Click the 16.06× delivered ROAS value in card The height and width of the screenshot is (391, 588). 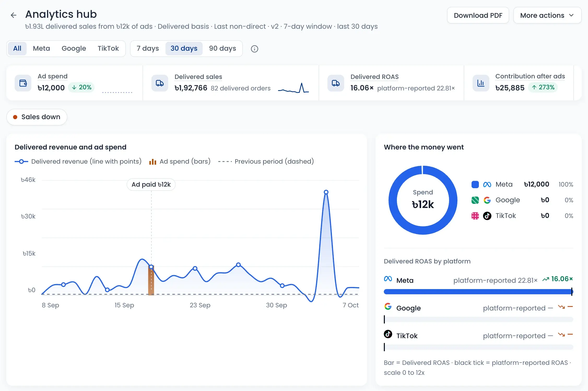coord(362,88)
